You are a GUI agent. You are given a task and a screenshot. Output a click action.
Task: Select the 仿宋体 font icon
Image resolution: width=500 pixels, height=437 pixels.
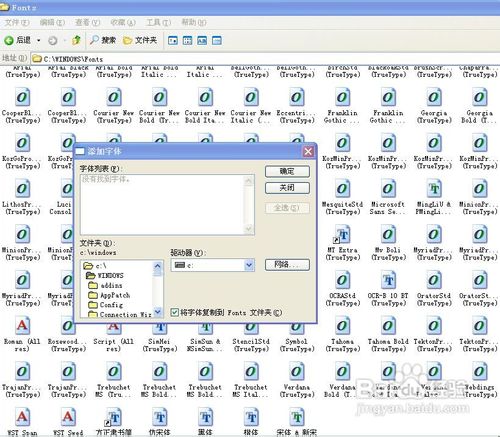[160, 417]
